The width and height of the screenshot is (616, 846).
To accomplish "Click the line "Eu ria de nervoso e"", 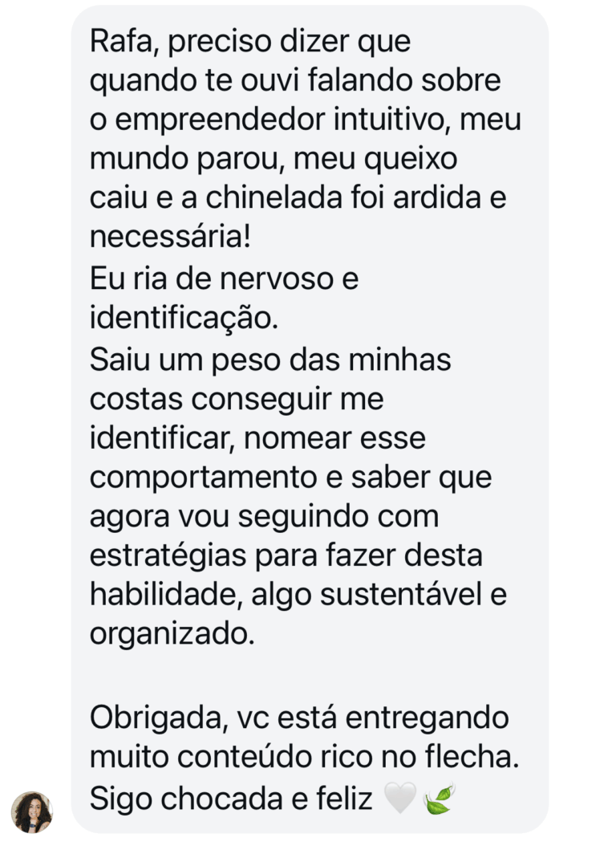I will pyautogui.click(x=224, y=277).
